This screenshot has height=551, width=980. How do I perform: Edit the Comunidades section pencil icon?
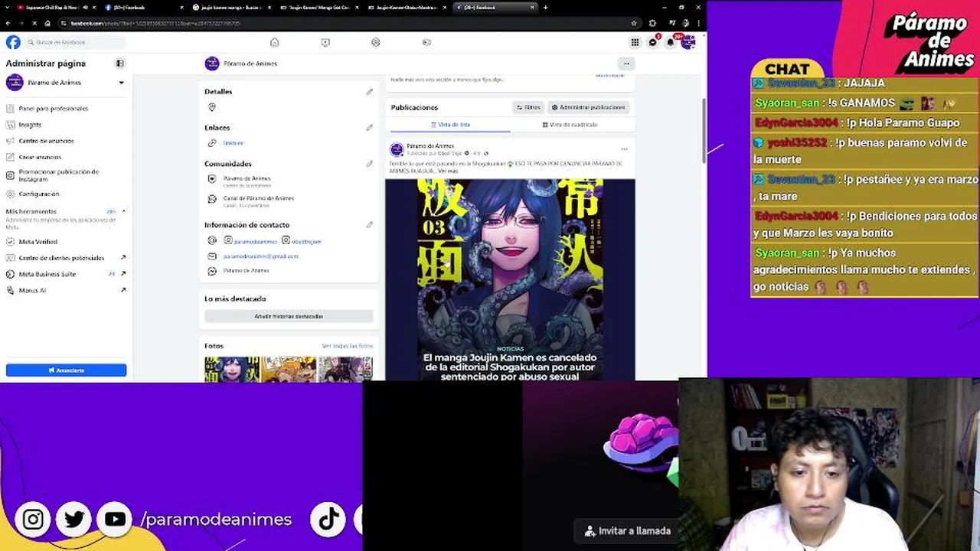tap(369, 164)
